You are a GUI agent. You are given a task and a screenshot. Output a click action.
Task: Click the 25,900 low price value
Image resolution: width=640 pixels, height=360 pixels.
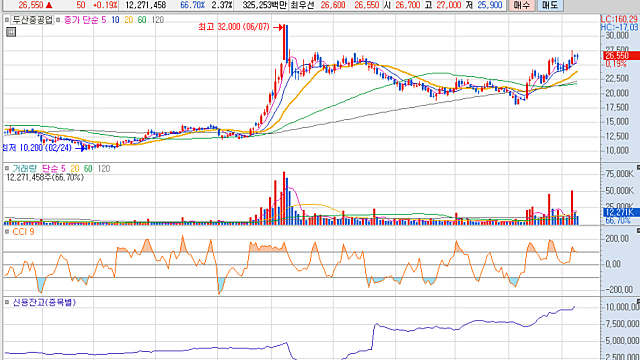tap(489, 5)
